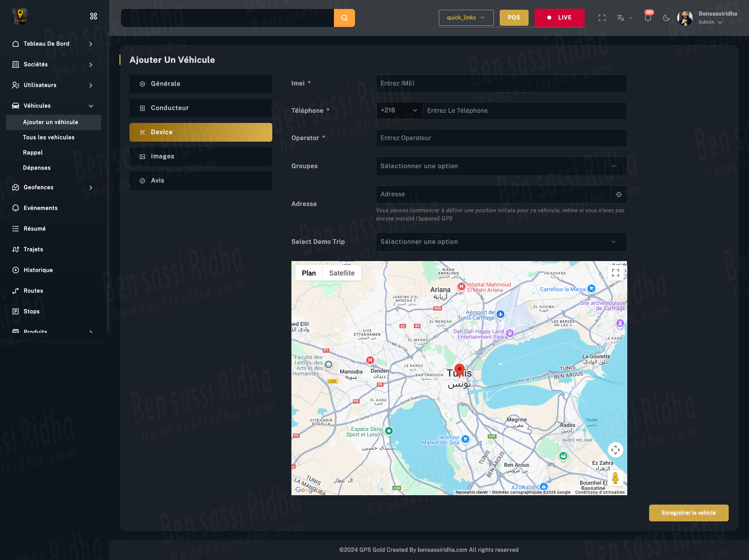Click the red LIVE button

point(559,18)
